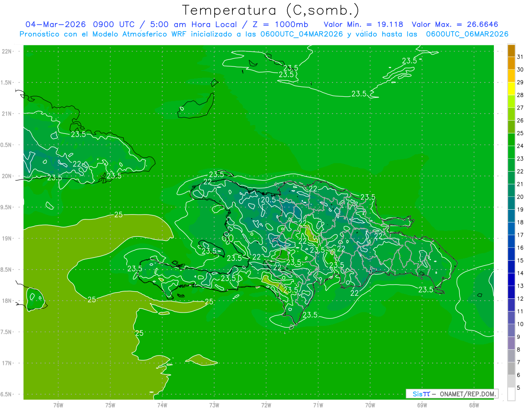
Task: Click the yellow color-scale swatch between 28 and 29
Action: (x=511, y=89)
